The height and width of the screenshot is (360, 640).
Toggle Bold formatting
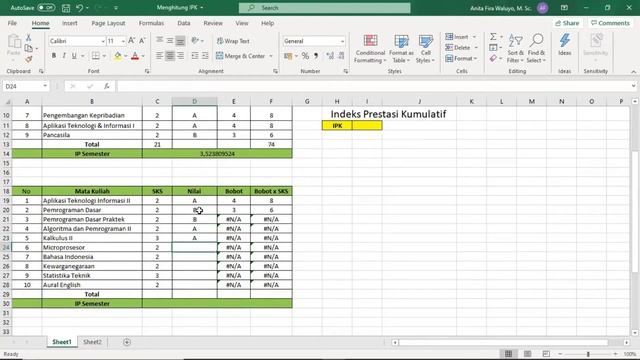[x=53, y=56]
